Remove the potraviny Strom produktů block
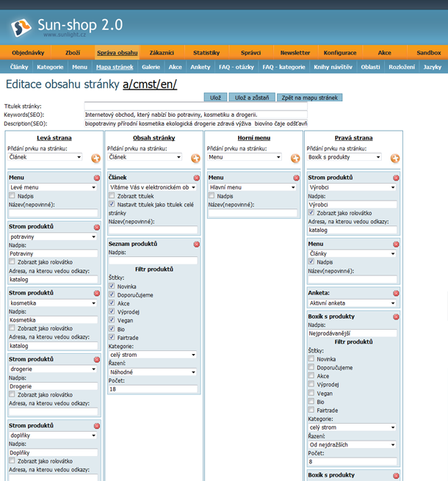The image size is (448, 481). pyautogui.click(x=97, y=228)
